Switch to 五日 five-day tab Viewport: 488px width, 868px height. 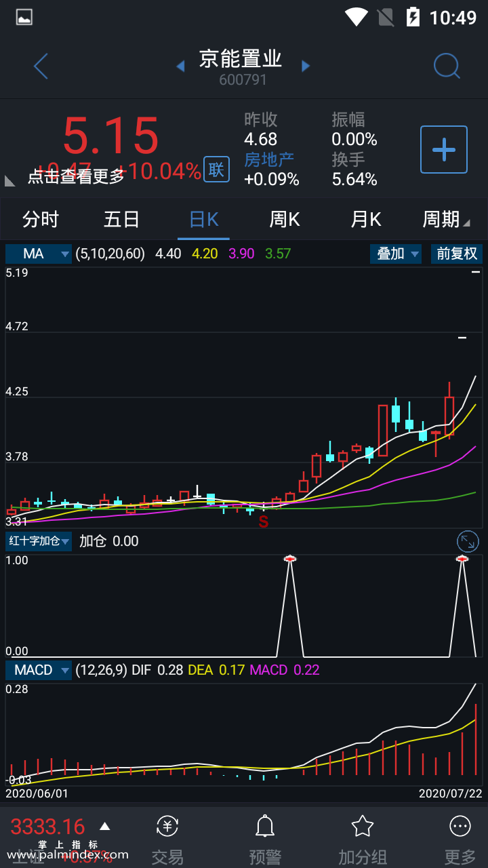(122, 219)
